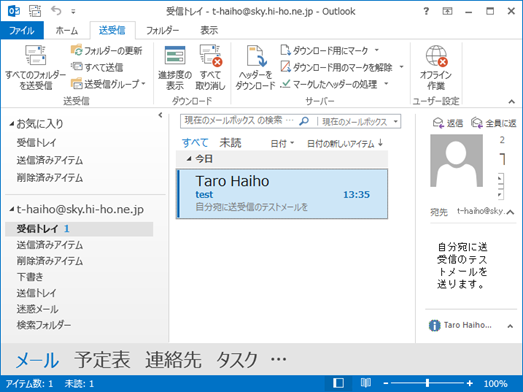Click the フォルダーの更新 button
The height and width of the screenshot is (392, 523).
pyautogui.click(x=107, y=50)
